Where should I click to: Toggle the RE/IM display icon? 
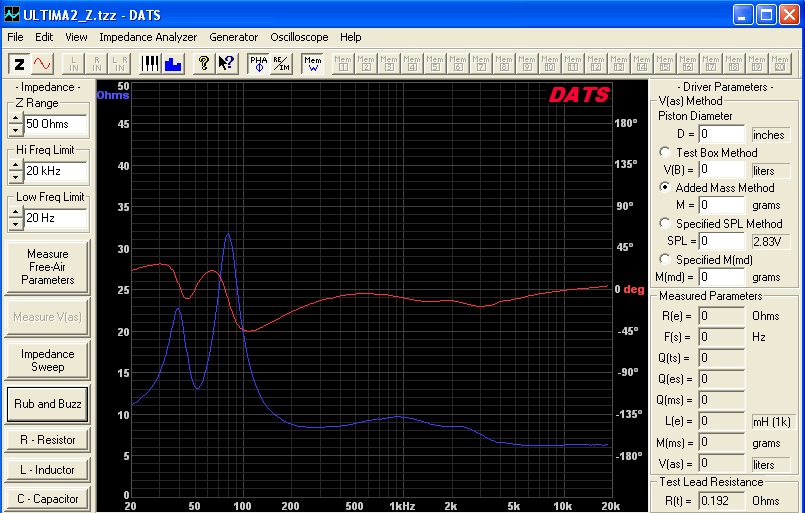tap(281, 64)
